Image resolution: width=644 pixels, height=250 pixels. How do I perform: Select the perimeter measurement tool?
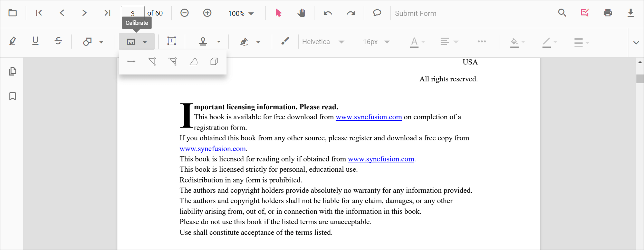[152, 62]
